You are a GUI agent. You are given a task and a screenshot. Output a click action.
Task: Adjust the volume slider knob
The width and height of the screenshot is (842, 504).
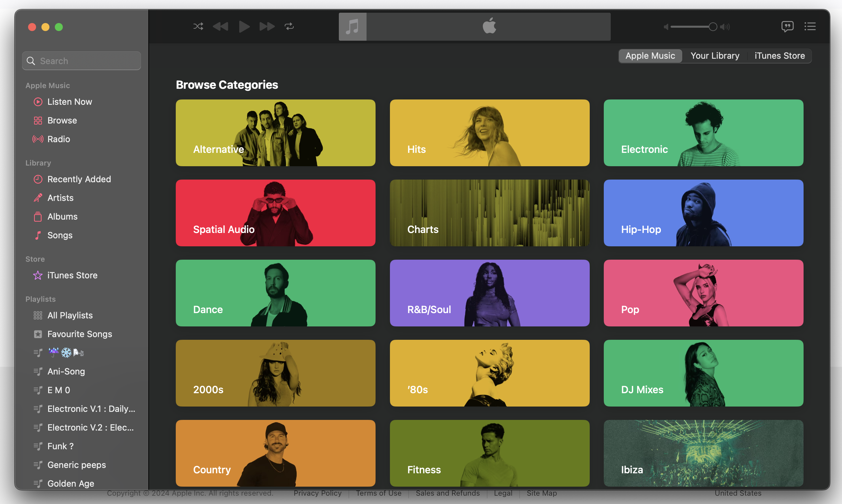pos(713,26)
